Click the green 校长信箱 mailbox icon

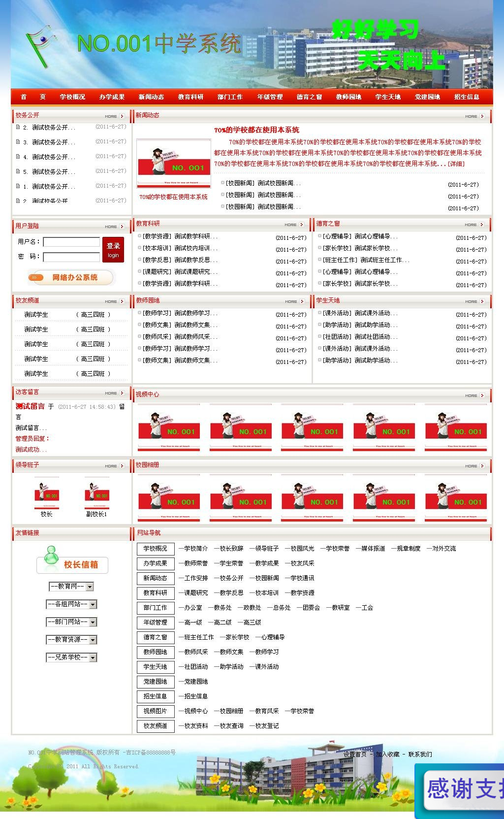72,560
